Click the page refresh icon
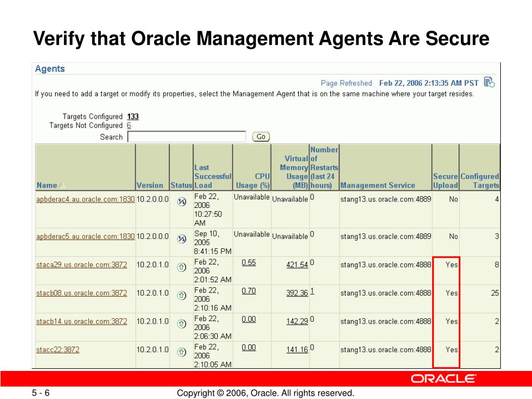This screenshot has height=399, width=532. [x=489, y=83]
